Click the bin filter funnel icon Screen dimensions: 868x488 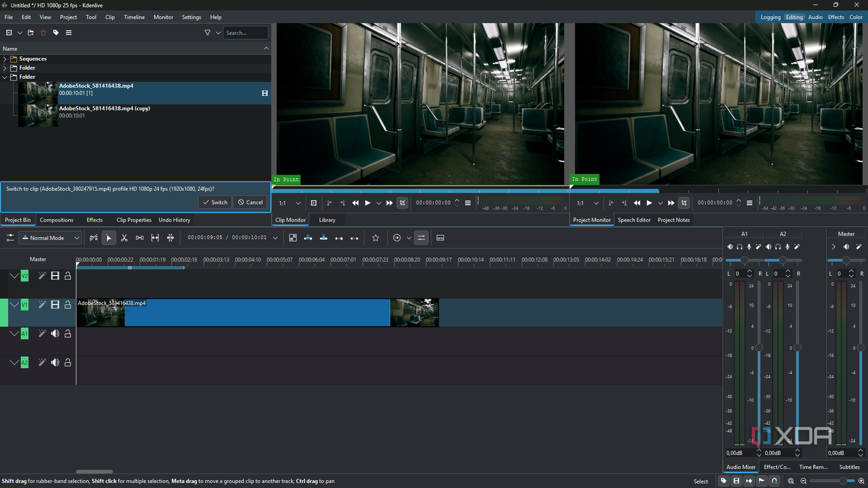coord(207,33)
